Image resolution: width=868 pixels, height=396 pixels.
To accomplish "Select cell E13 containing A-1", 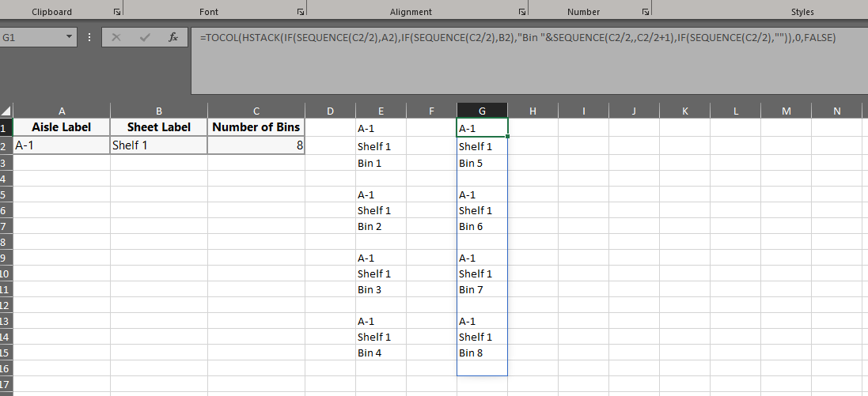I will tap(381, 321).
